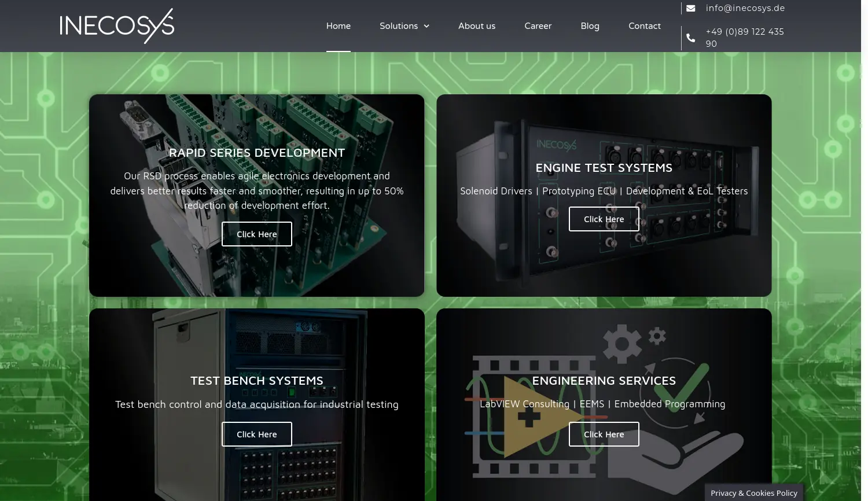Select the Engine Test Systems heading
This screenshot has height=501, width=868.
pyautogui.click(x=604, y=168)
